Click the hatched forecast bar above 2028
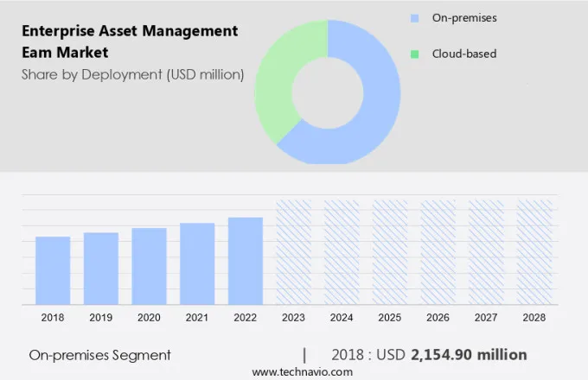 [x=534, y=252]
